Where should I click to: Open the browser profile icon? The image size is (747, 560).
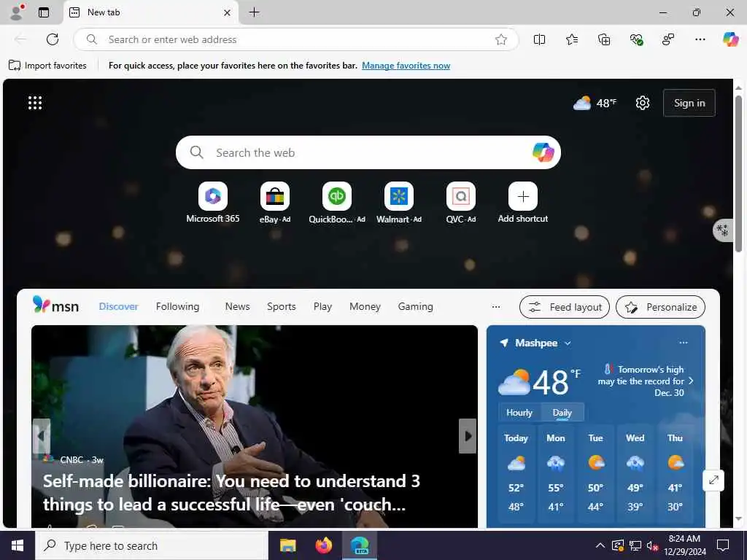point(18,12)
